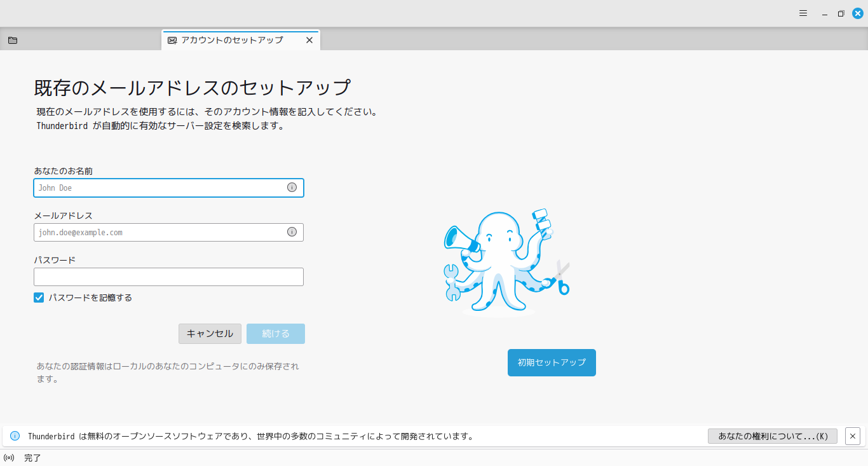
Task: Click the 初期セットアップ button
Action: [551, 362]
